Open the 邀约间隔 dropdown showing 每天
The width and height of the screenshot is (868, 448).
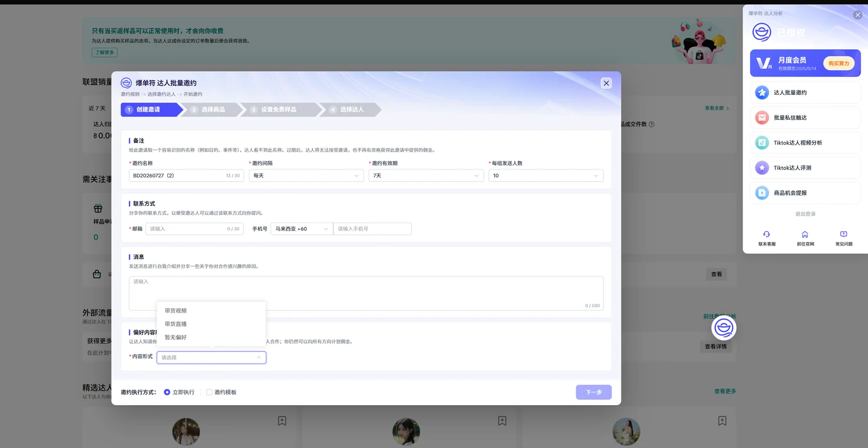coord(306,175)
